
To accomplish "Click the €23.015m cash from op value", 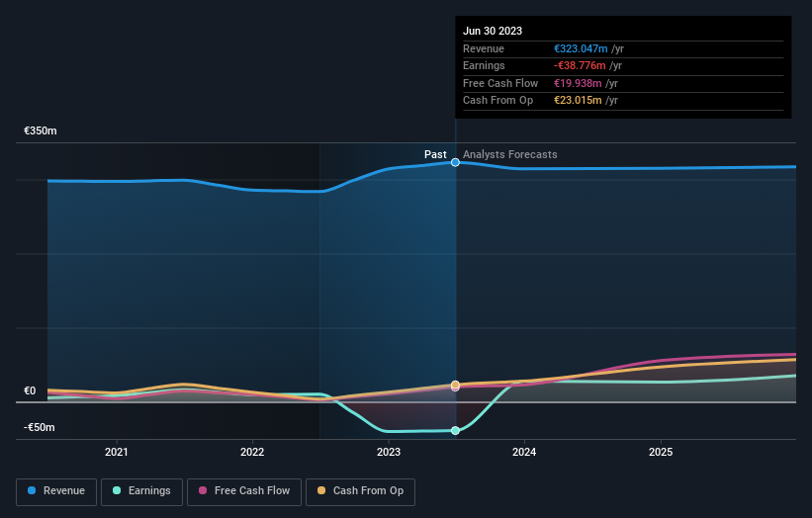I will [x=578, y=101].
